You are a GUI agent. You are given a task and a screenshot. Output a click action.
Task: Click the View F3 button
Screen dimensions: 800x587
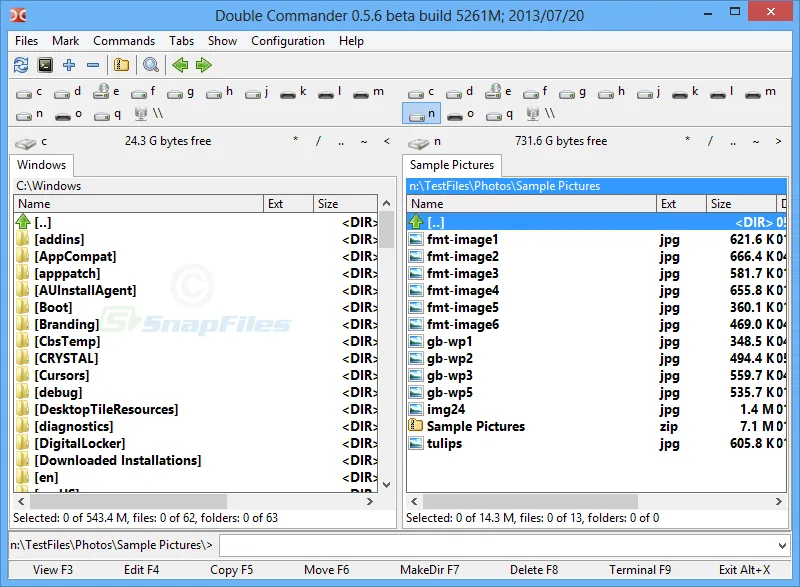coord(53,570)
